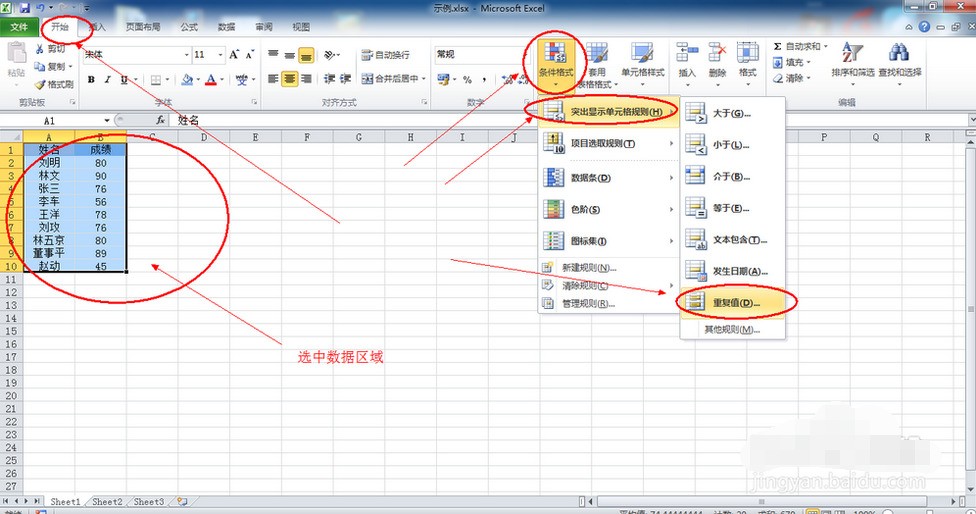Open the Alignment (对齐方式) dialog launcher
The height and width of the screenshot is (514, 976).
point(424,102)
